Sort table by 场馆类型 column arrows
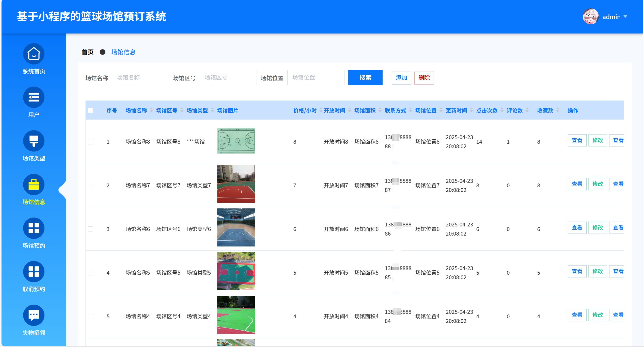 click(212, 110)
